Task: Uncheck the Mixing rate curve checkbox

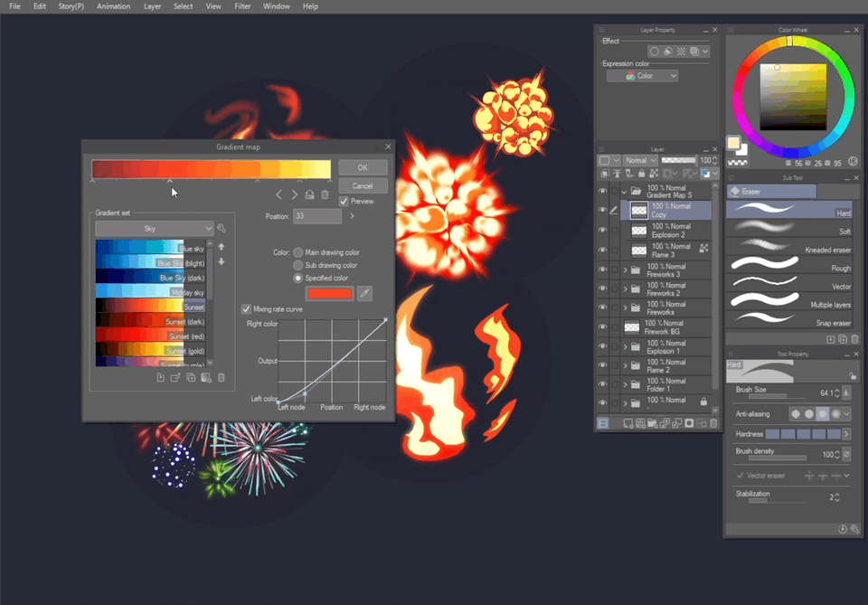Action: [246, 309]
